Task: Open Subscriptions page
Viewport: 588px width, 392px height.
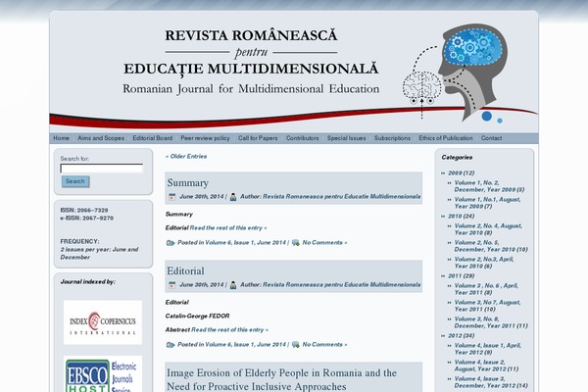Action: point(392,138)
